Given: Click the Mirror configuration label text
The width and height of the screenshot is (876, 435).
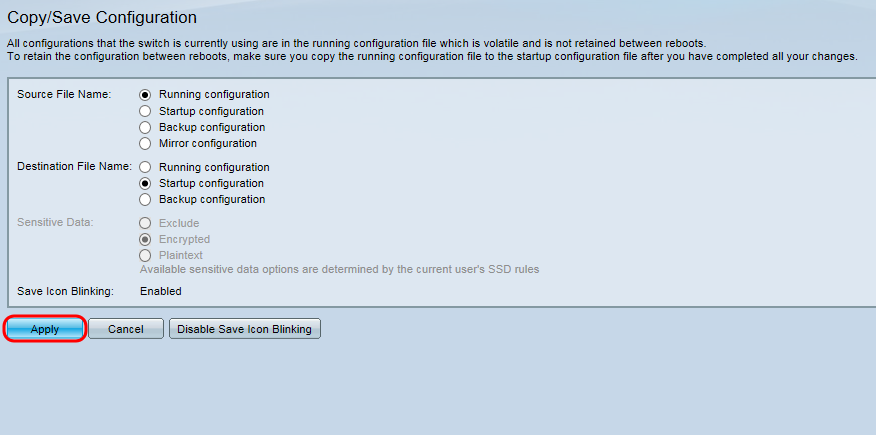Looking at the screenshot, I should (x=208, y=144).
